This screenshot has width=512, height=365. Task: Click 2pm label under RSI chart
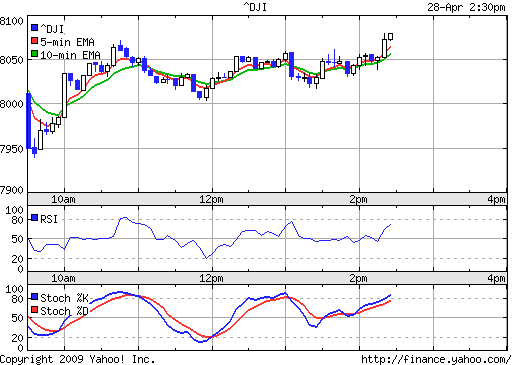[x=358, y=278]
